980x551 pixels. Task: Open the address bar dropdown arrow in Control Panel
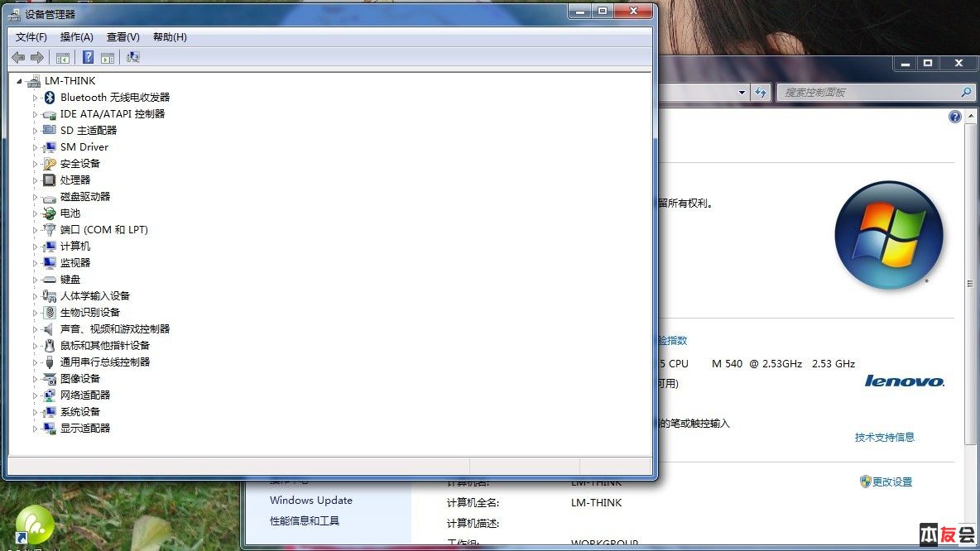[x=742, y=93]
